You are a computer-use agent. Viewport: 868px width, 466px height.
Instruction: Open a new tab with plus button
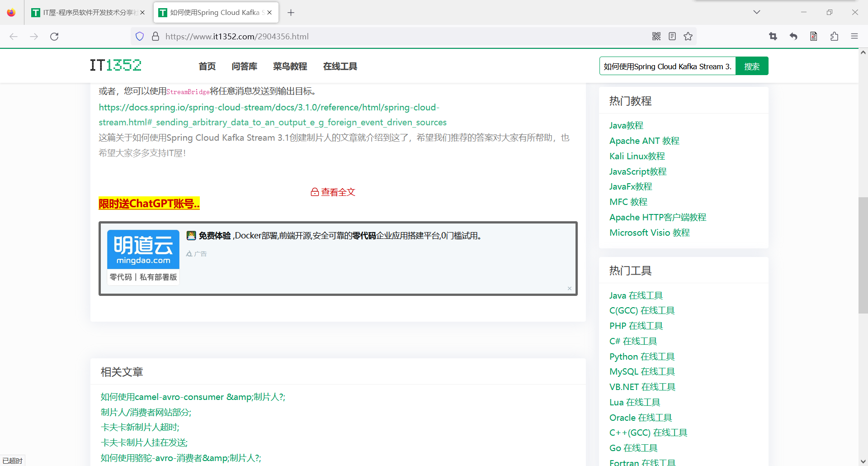coord(291,13)
